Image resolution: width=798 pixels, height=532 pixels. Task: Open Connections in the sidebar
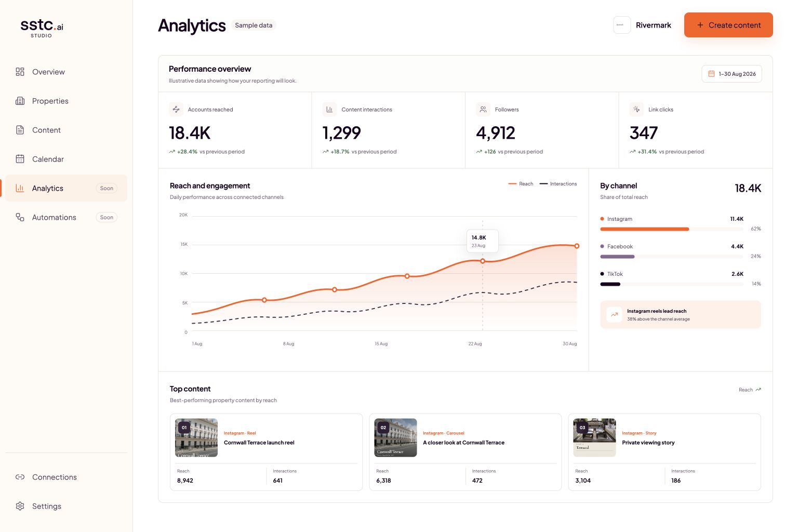coord(66,477)
